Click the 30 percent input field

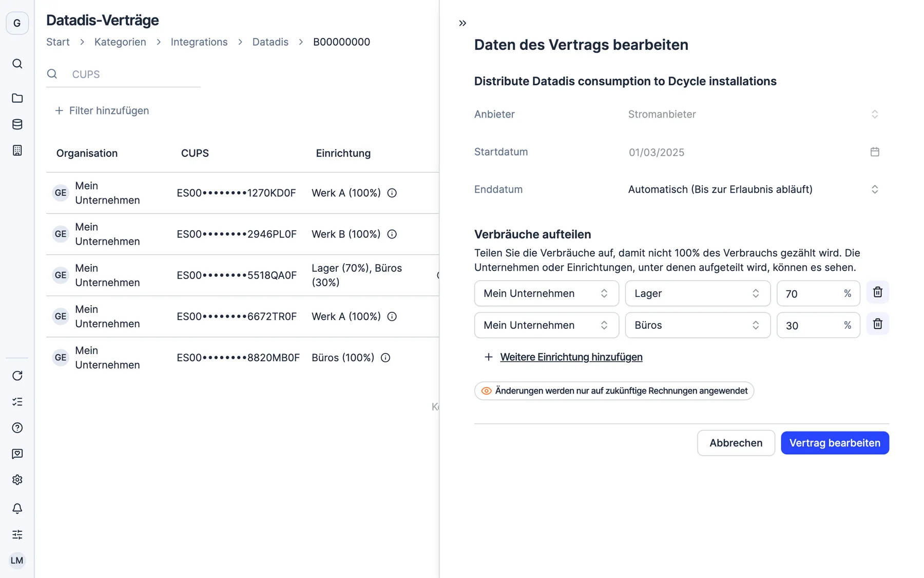(x=818, y=325)
